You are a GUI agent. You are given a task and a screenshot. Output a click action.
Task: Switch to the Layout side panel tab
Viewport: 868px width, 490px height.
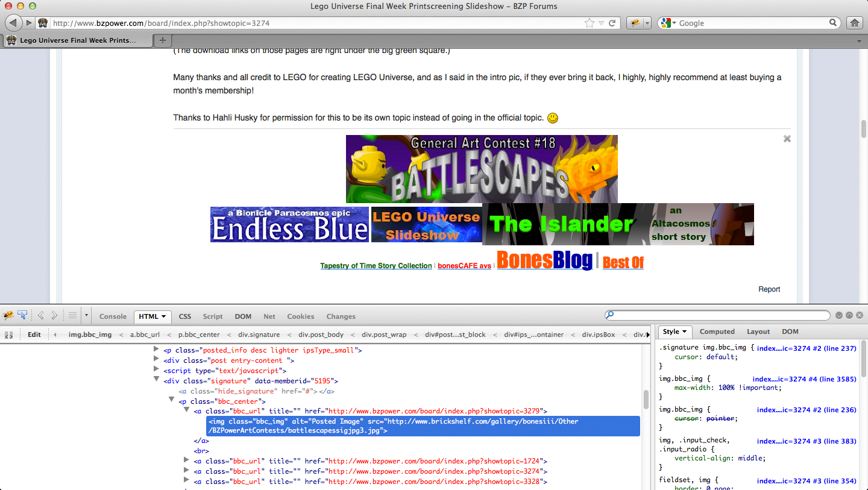[x=758, y=331]
